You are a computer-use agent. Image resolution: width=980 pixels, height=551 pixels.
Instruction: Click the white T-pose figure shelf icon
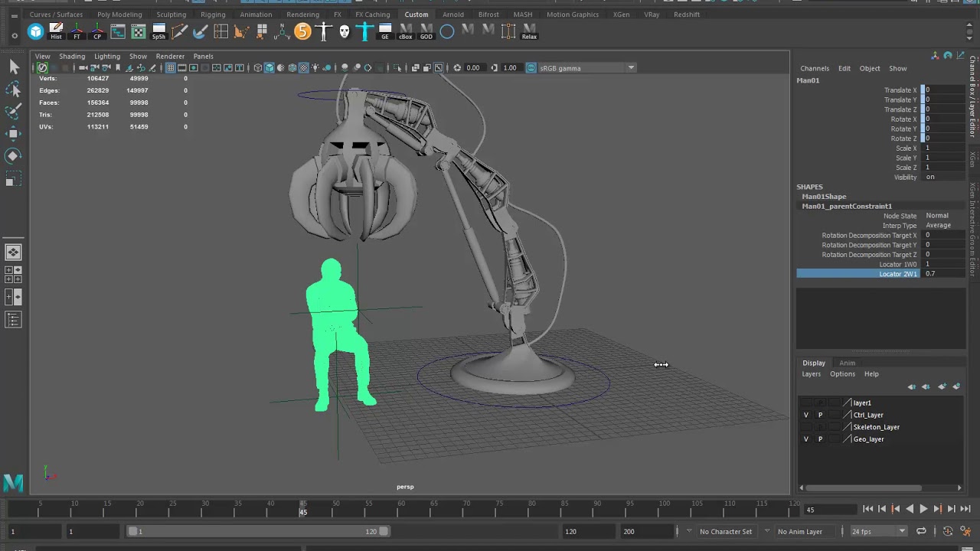pos(323,31)
